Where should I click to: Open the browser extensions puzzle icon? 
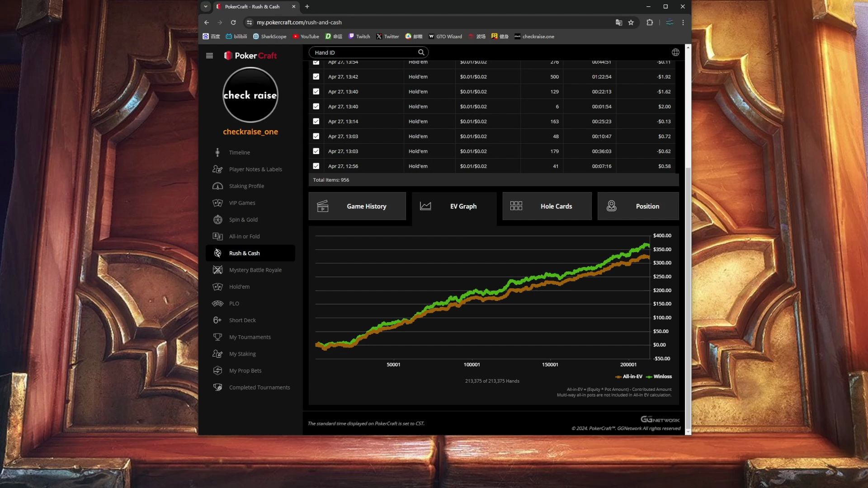click(x=650, y=22)
